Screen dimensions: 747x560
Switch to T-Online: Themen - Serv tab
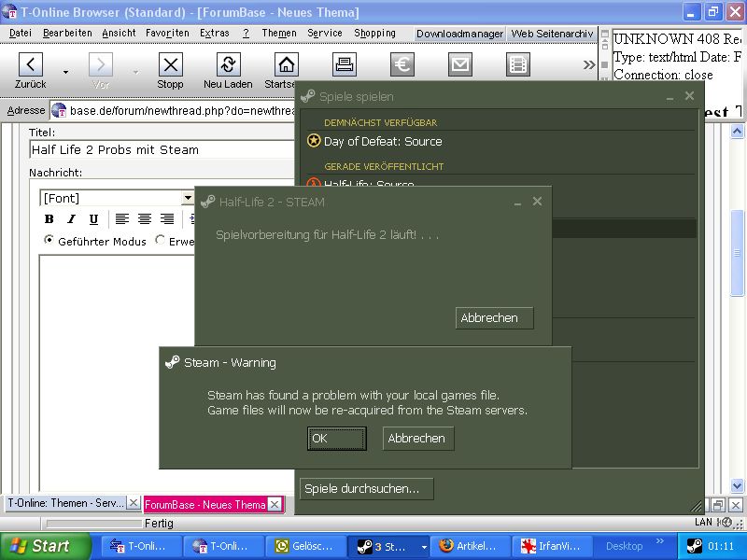66,503
